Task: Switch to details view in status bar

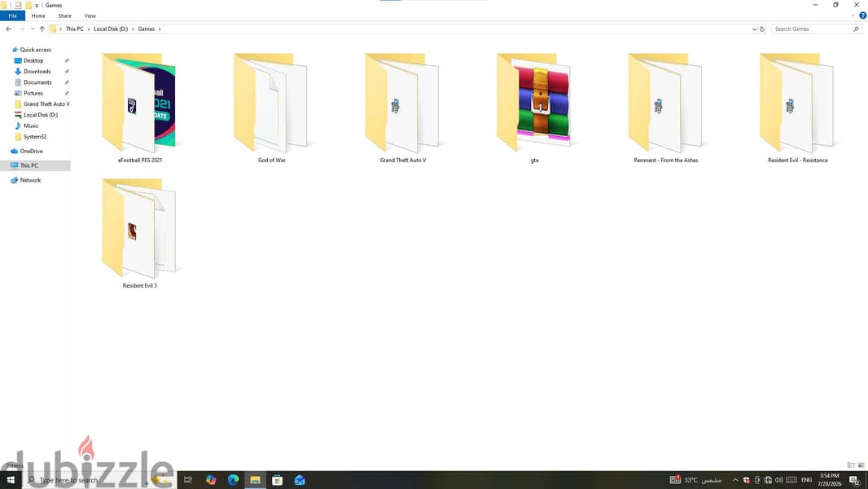Action: 851,465
